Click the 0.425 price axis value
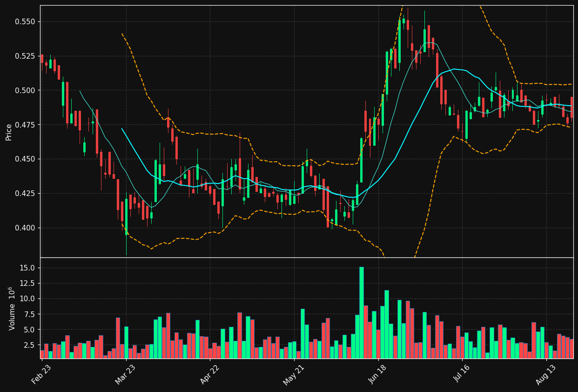Image resolution: width=578 pixels, height=392 pixels. click(25, 194)
